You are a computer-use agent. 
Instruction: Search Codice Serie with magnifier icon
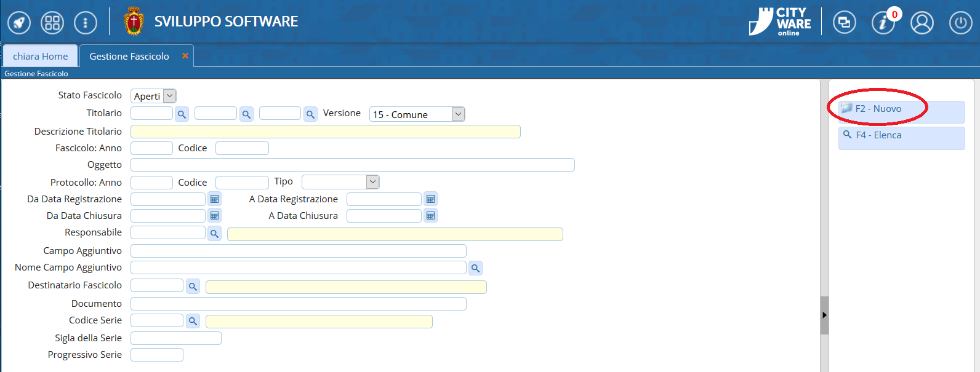pos(193,321)
